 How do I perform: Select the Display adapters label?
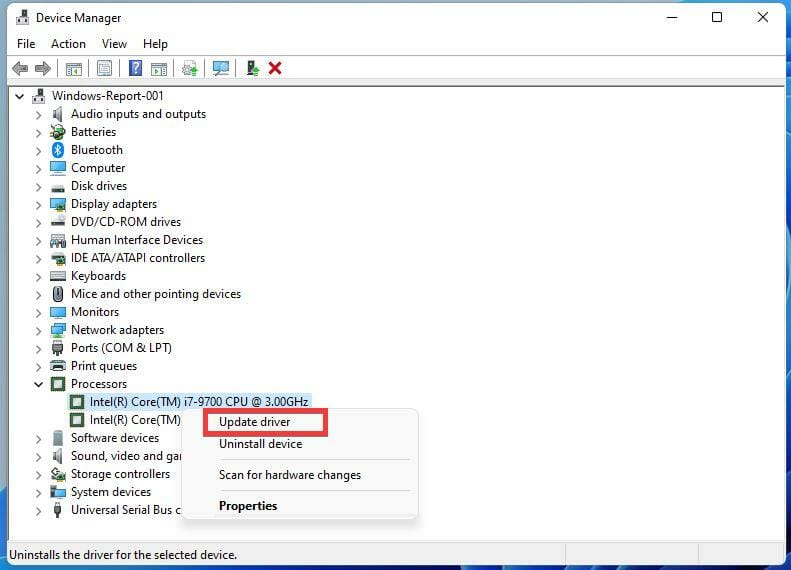(114, 204)
